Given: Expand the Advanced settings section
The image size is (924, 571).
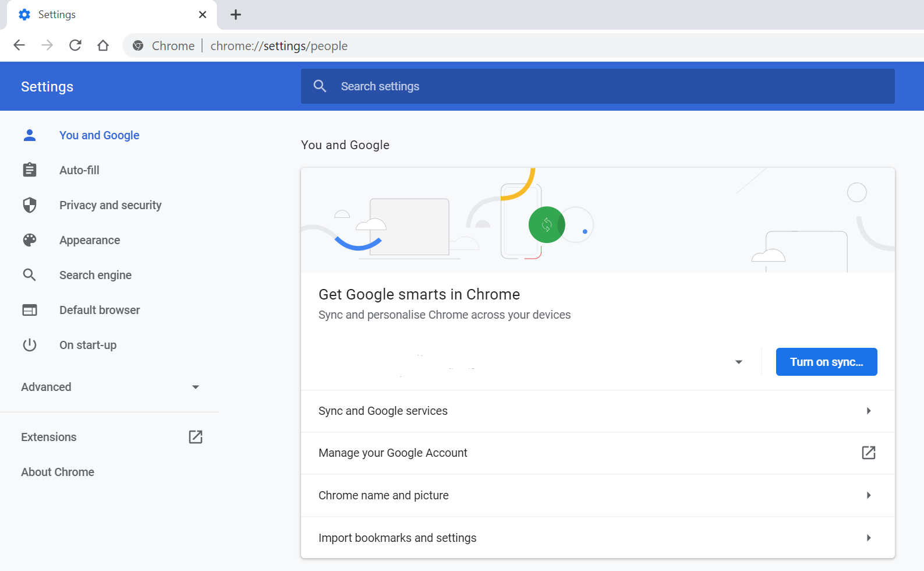Looking at the screenshot, I should [x=196, y=387].
